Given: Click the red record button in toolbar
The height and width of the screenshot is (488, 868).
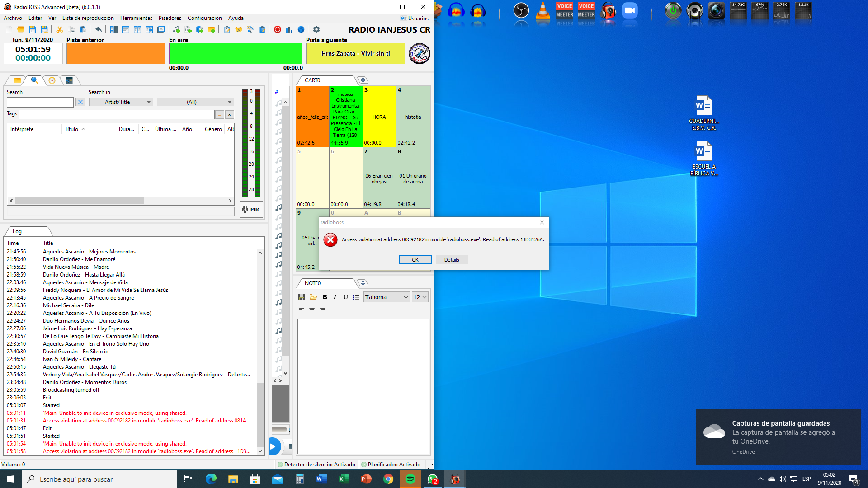Looking at the screenshot, I should (278, 30).
